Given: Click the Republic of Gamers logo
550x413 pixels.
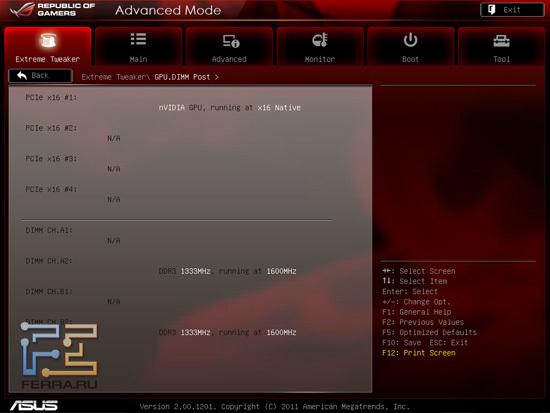Looking at the screenshot, I should point(53,10).
